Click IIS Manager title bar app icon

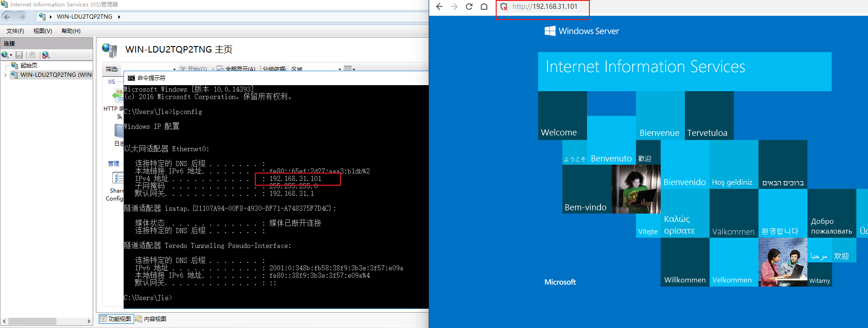pyautogui.click(x=5, y=4)
